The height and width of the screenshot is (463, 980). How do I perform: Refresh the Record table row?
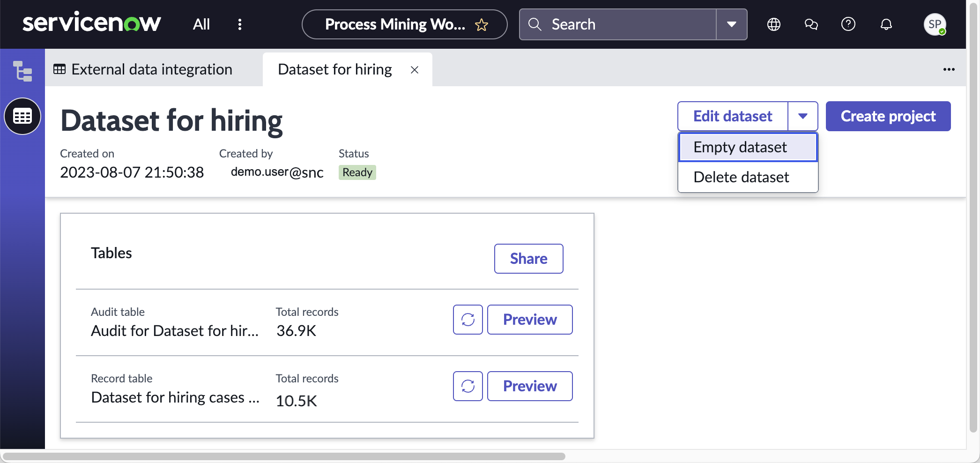click(x=468, y=386)
